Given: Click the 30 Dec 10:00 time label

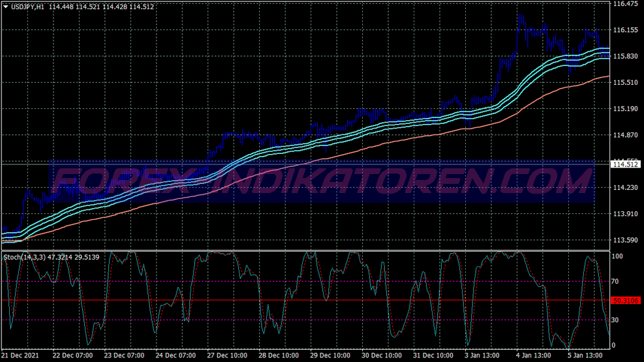Looking at the screenshot, I should click(382, 355).
